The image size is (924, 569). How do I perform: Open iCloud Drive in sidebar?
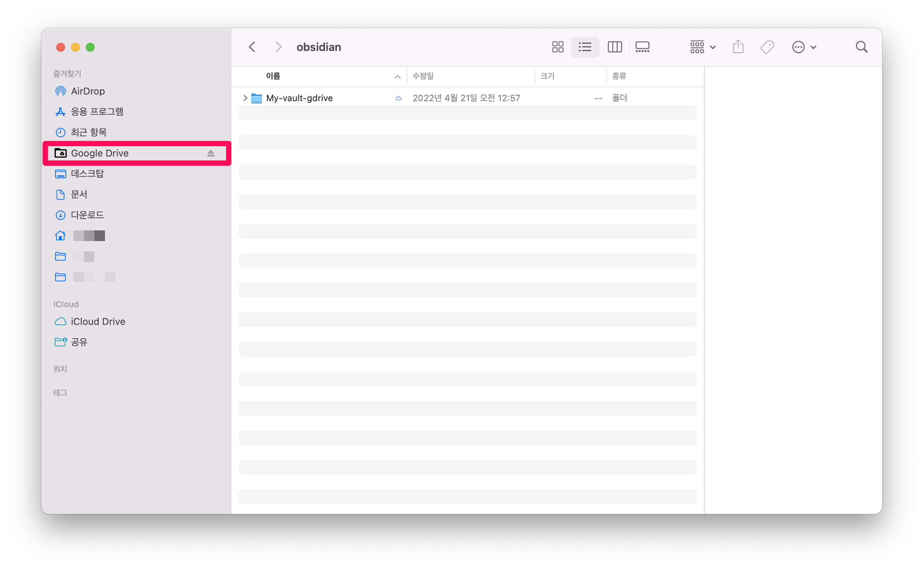click(x=98, y=321)
